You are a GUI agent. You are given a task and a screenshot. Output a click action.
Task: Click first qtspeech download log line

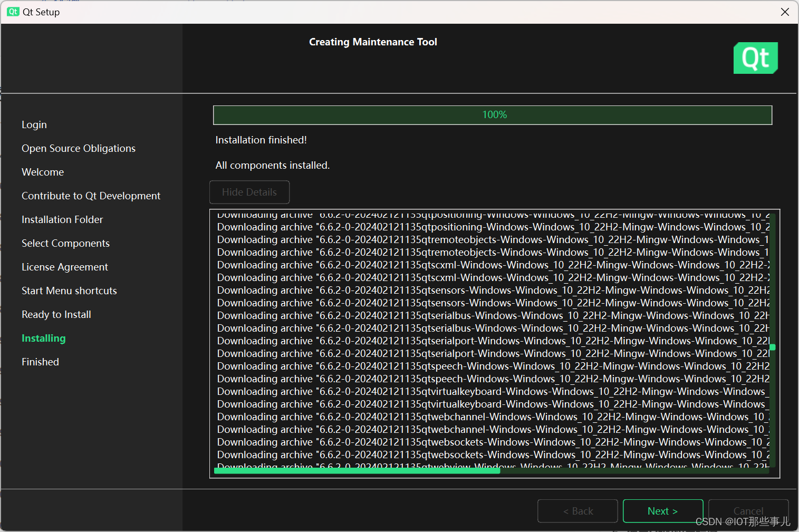pos(493,366)
